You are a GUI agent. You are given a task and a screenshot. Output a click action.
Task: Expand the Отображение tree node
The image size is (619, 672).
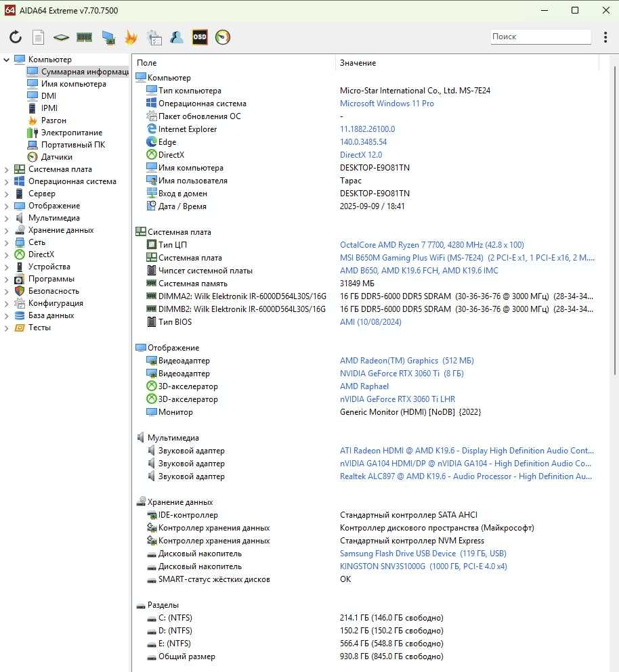[7, 206]
